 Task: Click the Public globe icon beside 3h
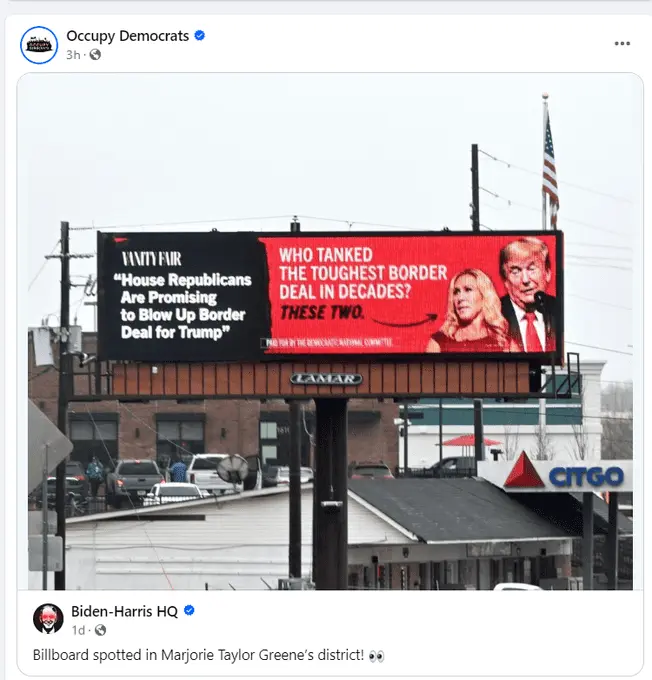coord(95,55)
